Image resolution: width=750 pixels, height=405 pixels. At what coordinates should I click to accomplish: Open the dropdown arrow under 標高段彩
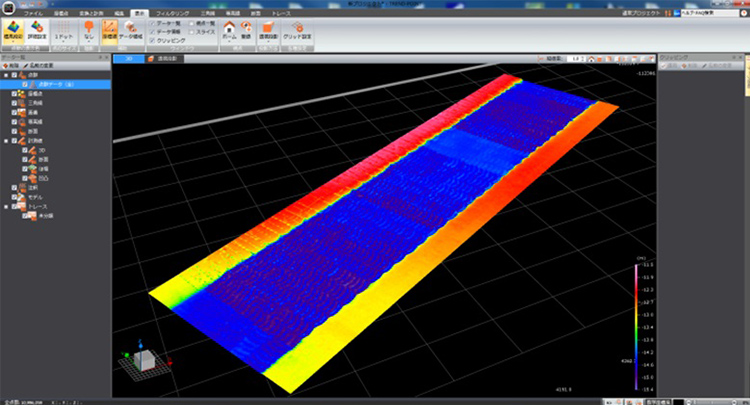[x=12, y=42]
